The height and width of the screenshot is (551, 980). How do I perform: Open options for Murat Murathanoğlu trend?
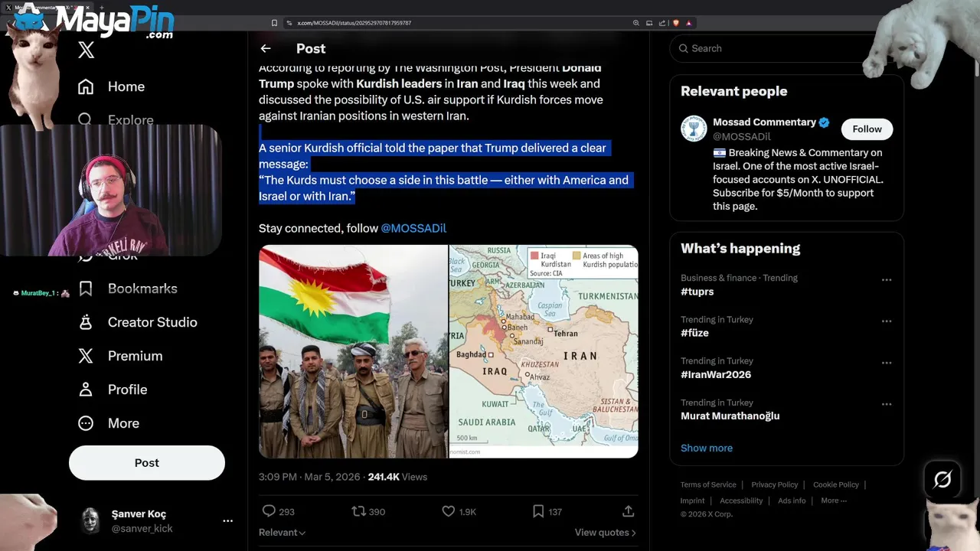click(887, 404)
